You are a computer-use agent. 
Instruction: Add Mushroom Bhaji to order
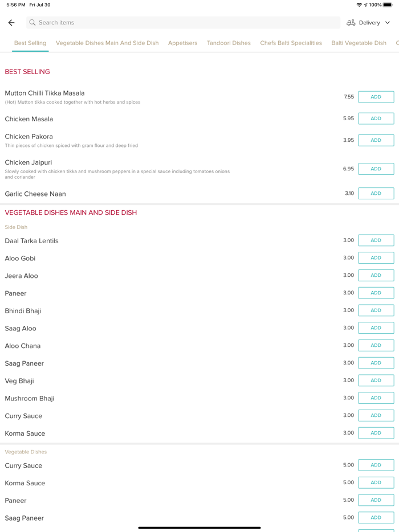coord(376,398)
